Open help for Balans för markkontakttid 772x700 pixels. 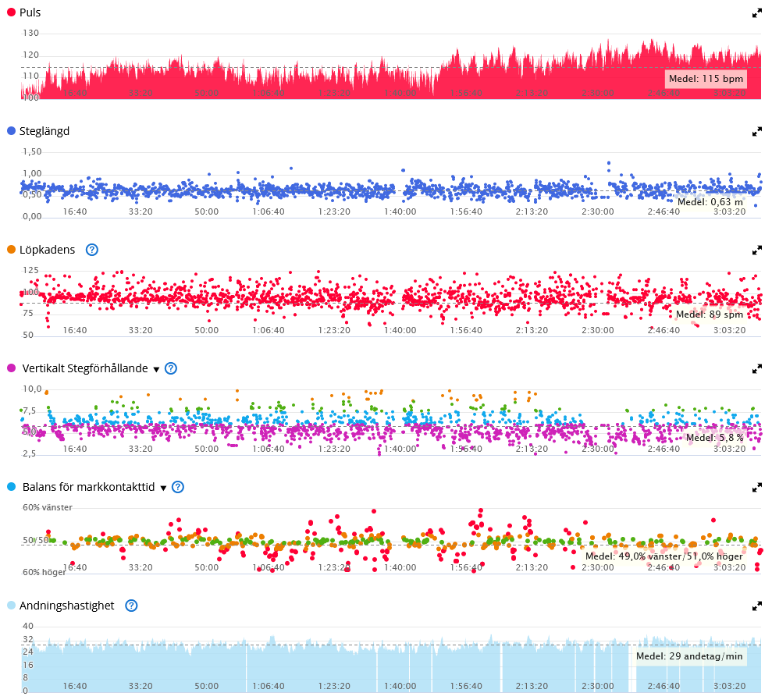click(x=178, y=487)
